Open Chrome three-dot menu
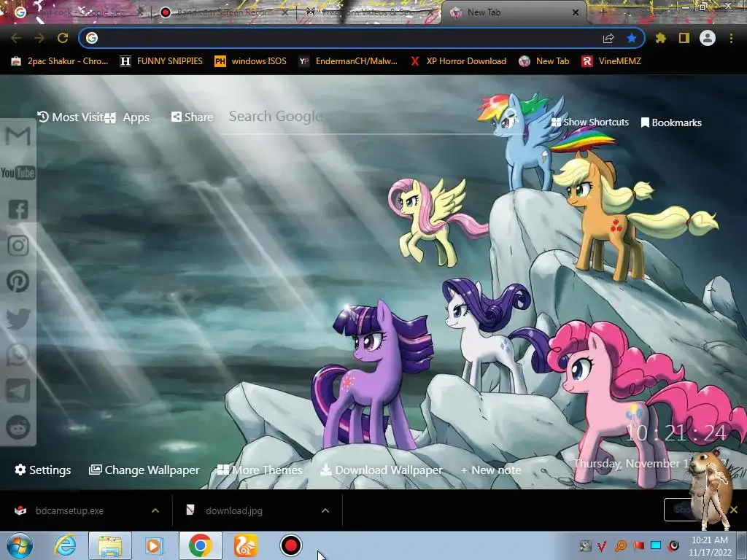The height and width of the screenshot is (560, 747). tap(731, 38)
